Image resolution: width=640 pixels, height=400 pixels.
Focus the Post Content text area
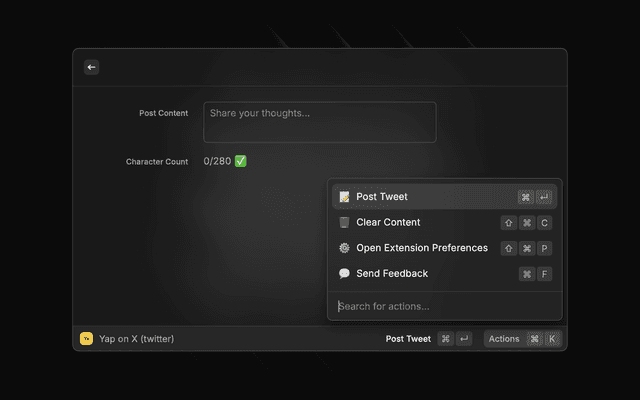coord(319,122)
